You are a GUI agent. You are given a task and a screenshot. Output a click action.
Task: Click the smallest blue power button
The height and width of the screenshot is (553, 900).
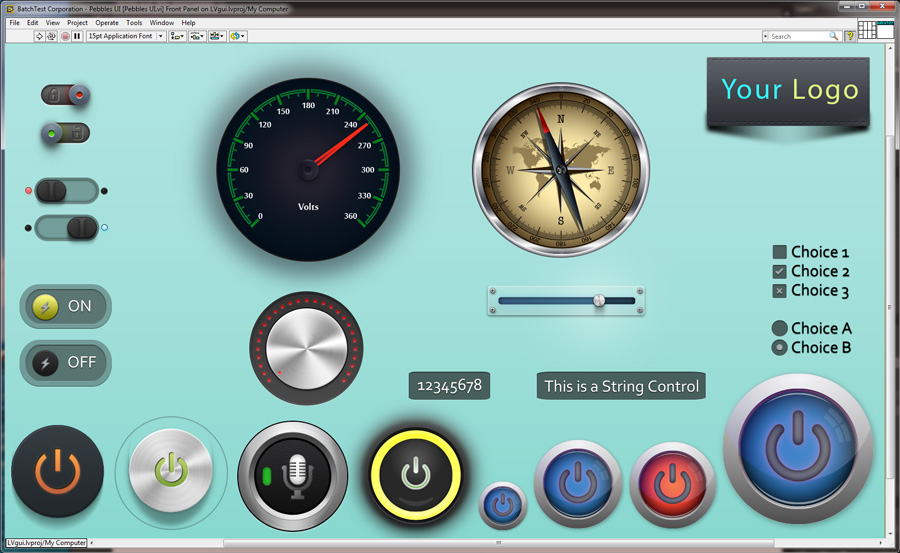pyautogui.click(x=503, y=505)
